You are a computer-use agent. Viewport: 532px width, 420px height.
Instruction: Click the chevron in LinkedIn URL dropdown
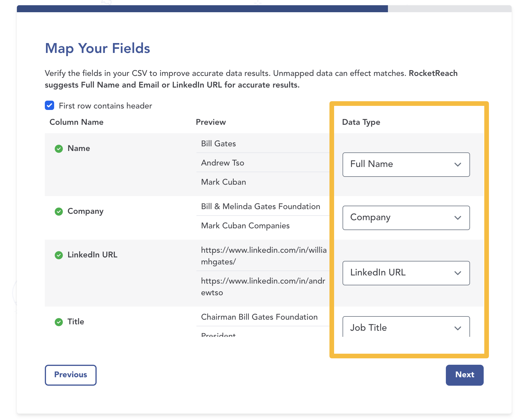coord(458,273)
